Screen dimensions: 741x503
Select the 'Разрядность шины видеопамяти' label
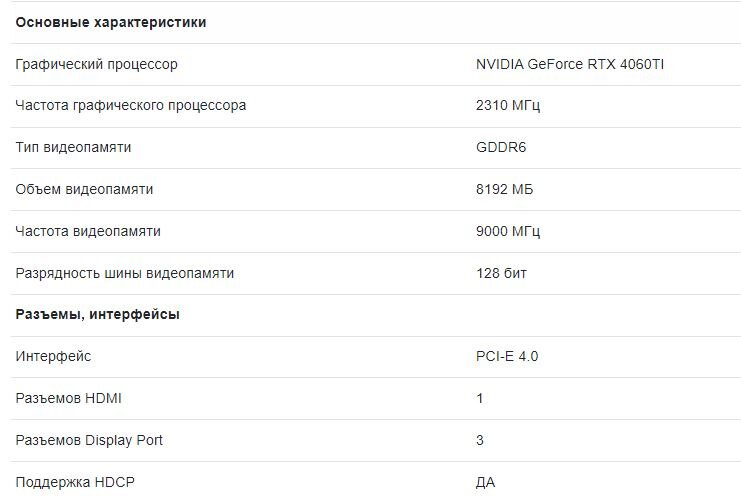[x=125, y=273]
